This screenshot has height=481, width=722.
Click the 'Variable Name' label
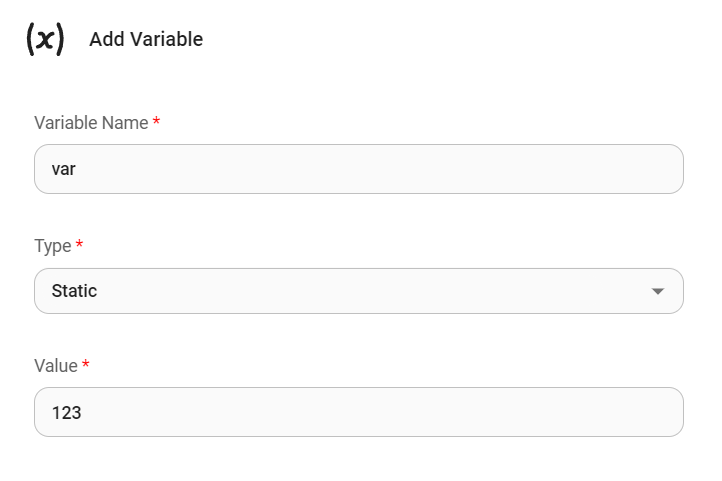(91, 123)
